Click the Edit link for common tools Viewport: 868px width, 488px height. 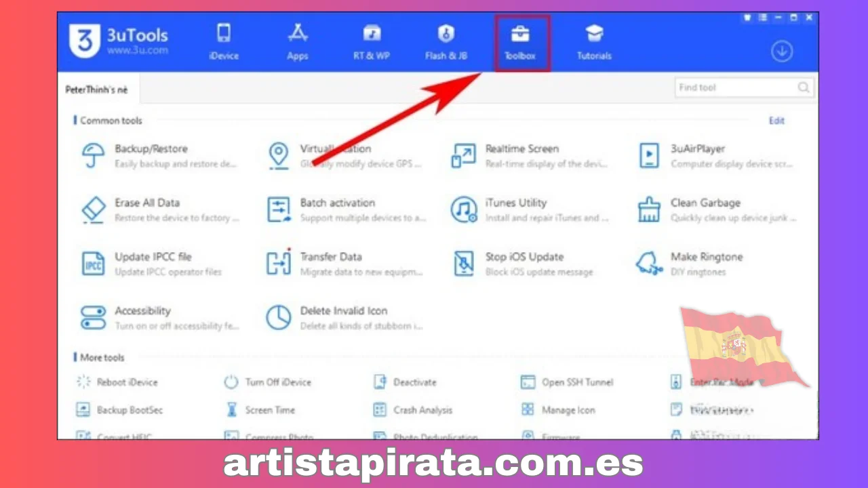(776, 121)
